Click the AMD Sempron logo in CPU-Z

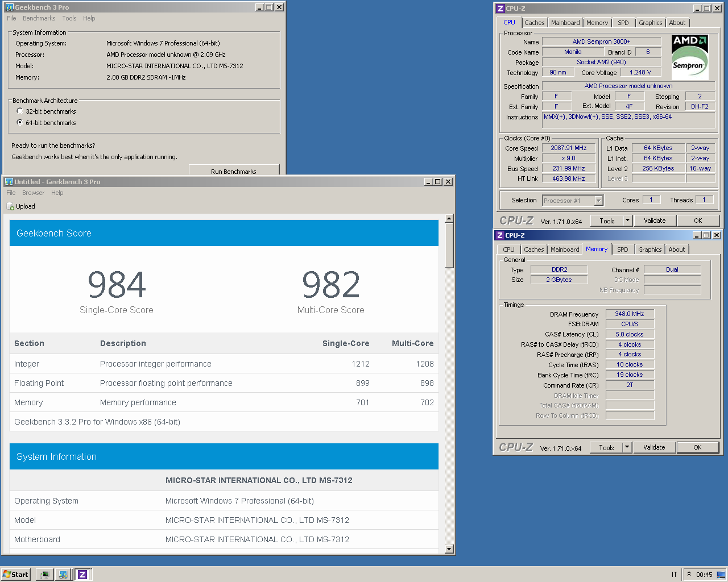click(x=690, y=56)
